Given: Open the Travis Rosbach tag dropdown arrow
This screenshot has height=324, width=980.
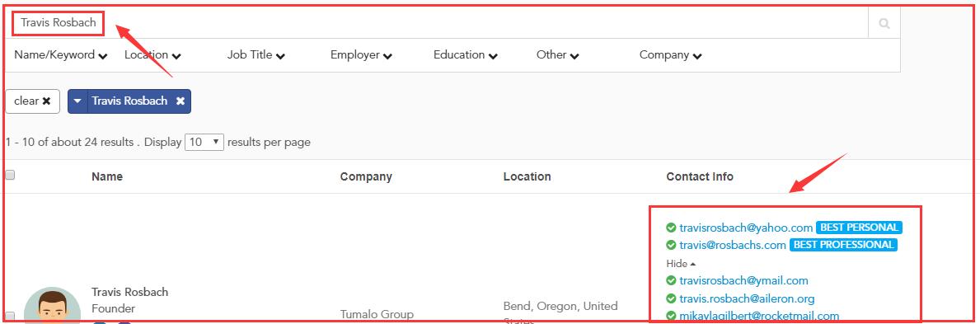Looking at the screenshot, I should click(x=77, y=101).
